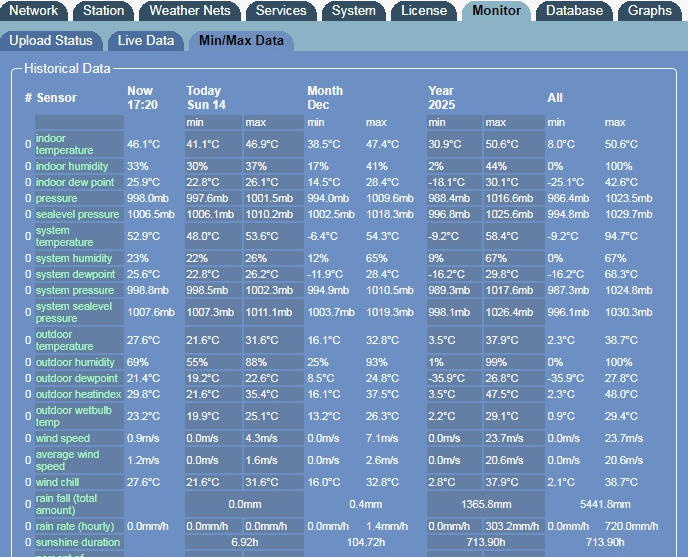Switch to the Station tab
The width and height of the screenshot is (688, 557).
pos(104,11)
